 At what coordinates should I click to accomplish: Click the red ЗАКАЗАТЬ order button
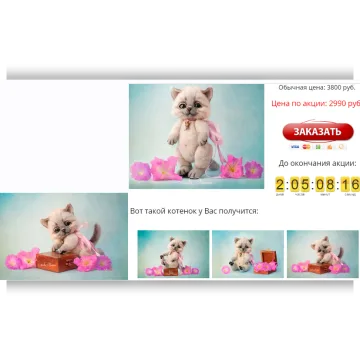click(x=318, y=132)
